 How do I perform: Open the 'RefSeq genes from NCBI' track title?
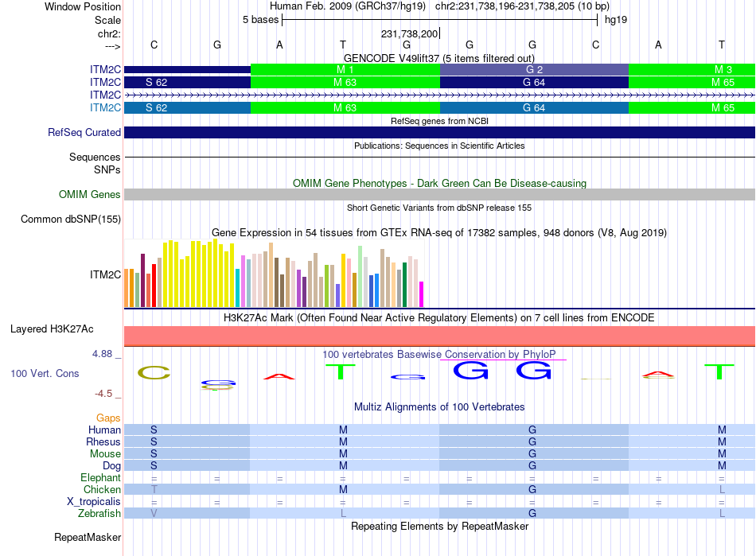tap(439, 121)
